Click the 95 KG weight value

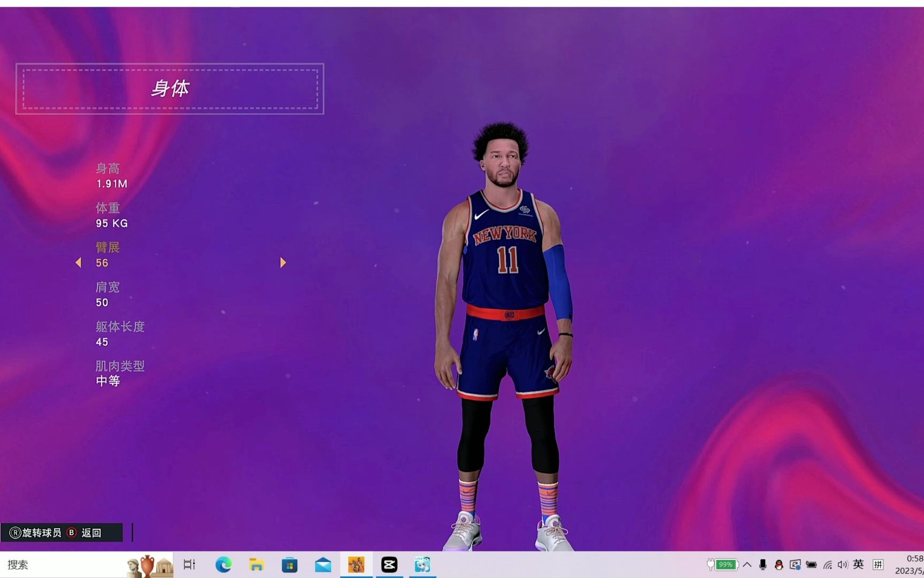click(x=112, y=223)
